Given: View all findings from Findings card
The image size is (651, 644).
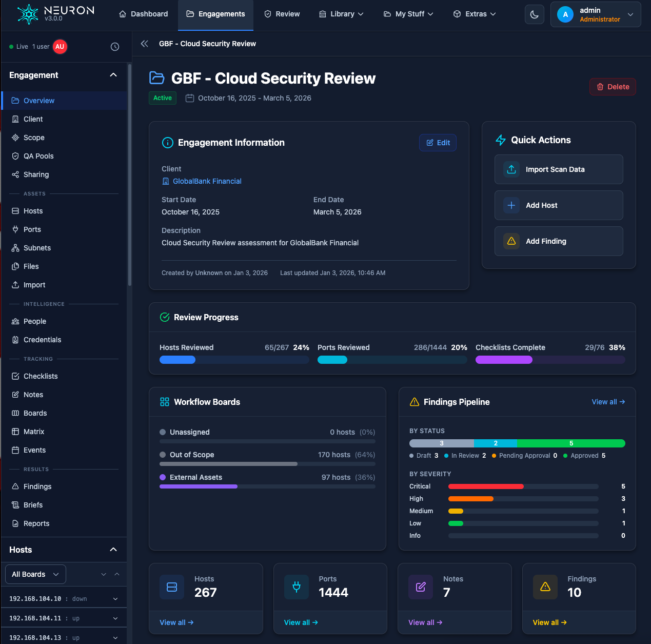Looking at the screenshot, I should (x=550, y=622).
